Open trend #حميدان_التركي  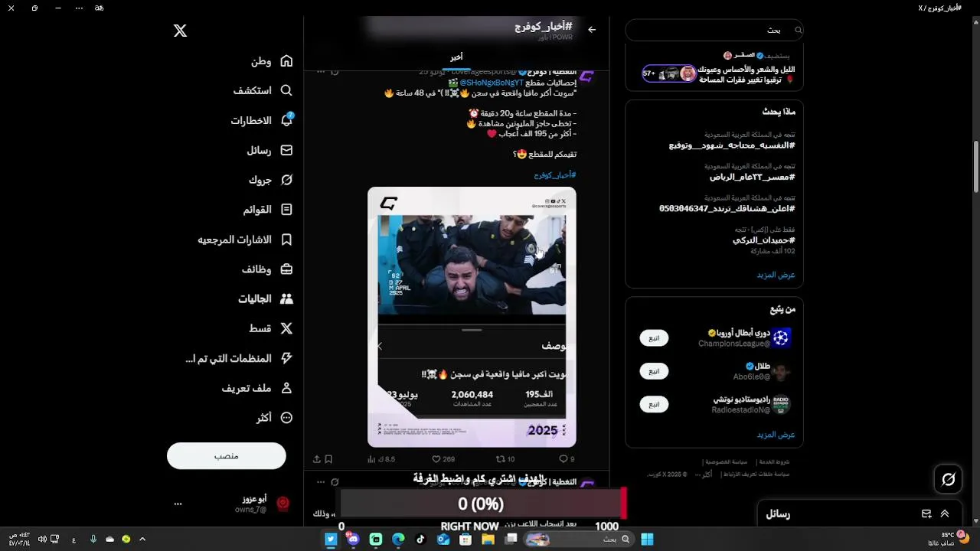click(763, 240)
